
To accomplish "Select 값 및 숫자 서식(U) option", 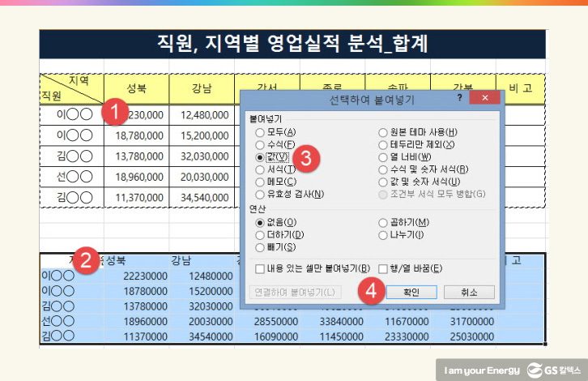I will pyautogui.click(x=383, y=182).
